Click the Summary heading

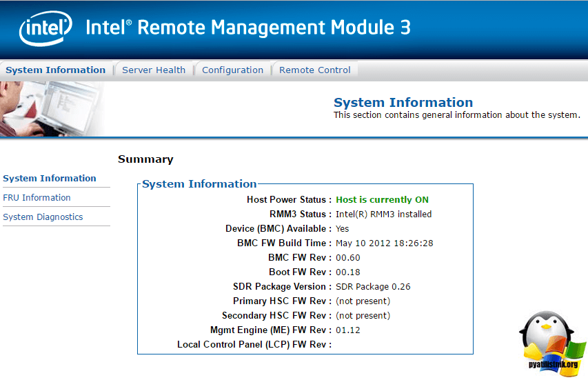tap(145, 159)
